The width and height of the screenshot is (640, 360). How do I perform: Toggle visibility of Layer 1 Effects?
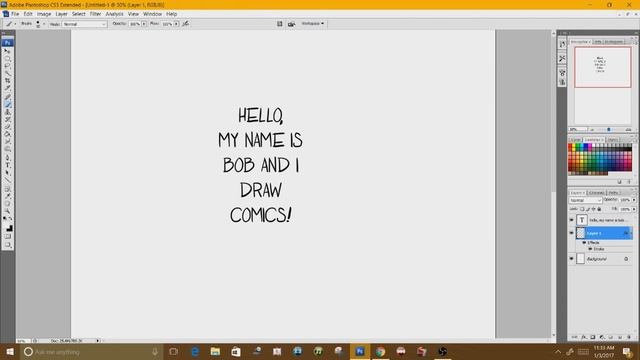tap(584, 243)
